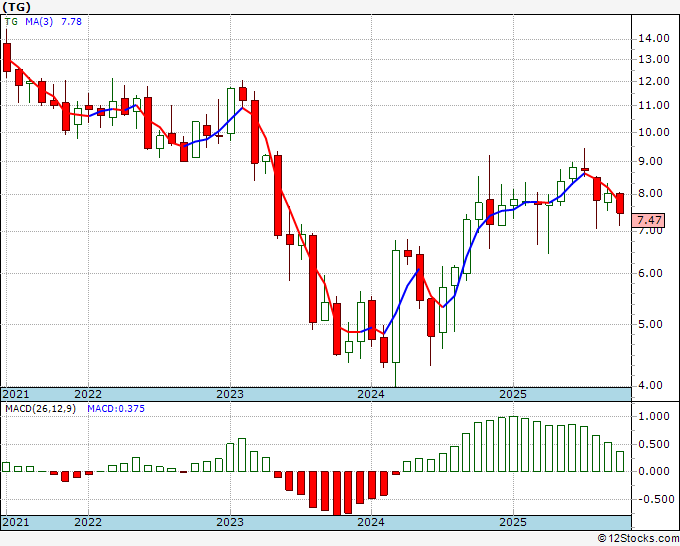Click the MA(3) indicator label

pos(39,22)
